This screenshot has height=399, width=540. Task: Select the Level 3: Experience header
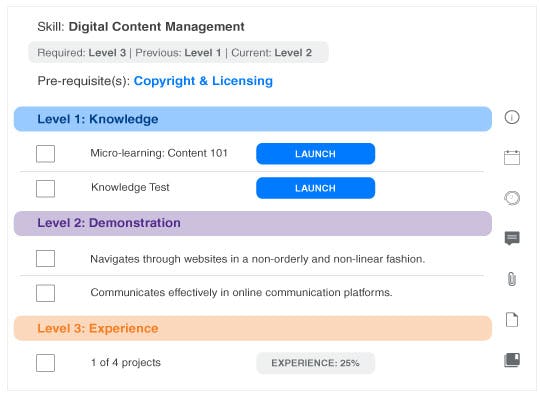(253, 328)
